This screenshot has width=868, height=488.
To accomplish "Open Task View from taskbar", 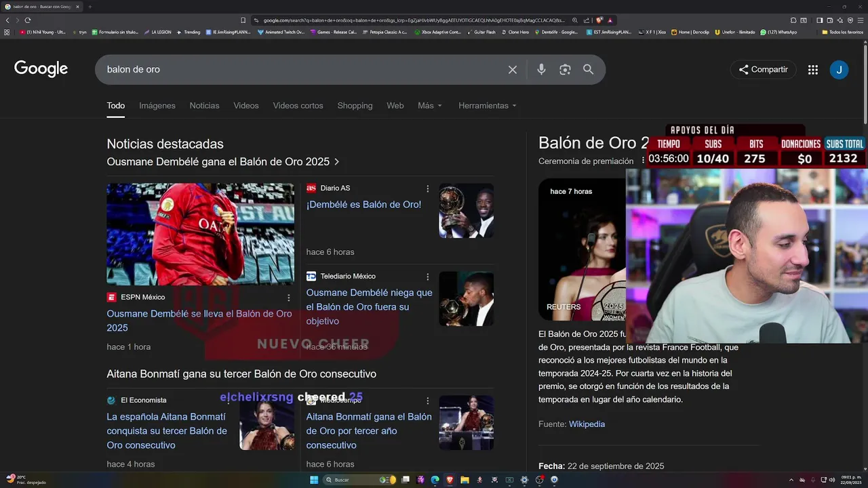I will tap(406, 480).
